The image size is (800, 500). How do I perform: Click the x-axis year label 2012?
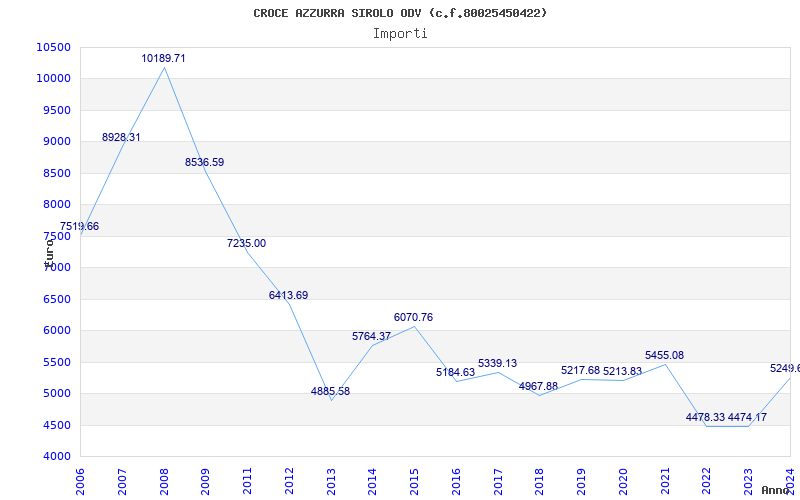[x=289, y=481]
